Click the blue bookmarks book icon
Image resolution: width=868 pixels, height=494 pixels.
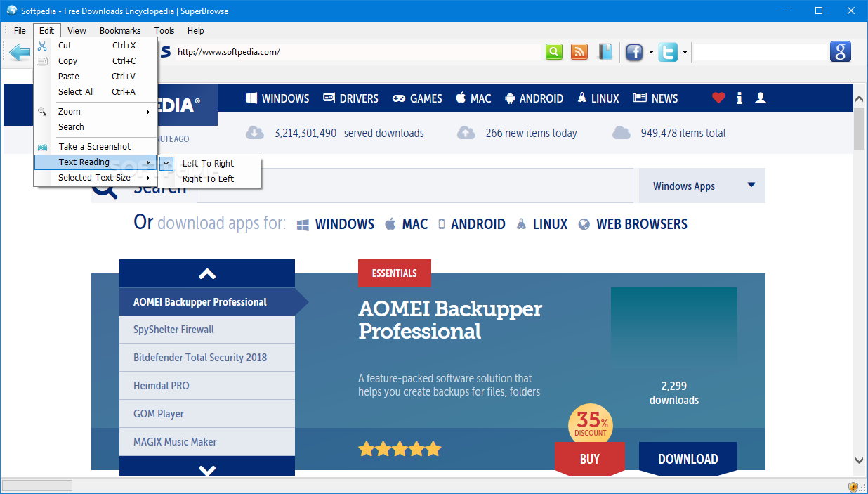pos(605,51)
